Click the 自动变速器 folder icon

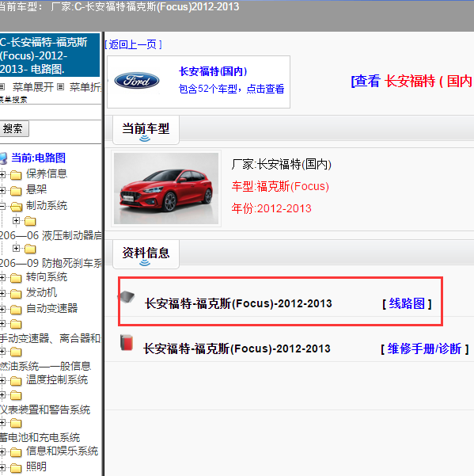click(16, 310)
